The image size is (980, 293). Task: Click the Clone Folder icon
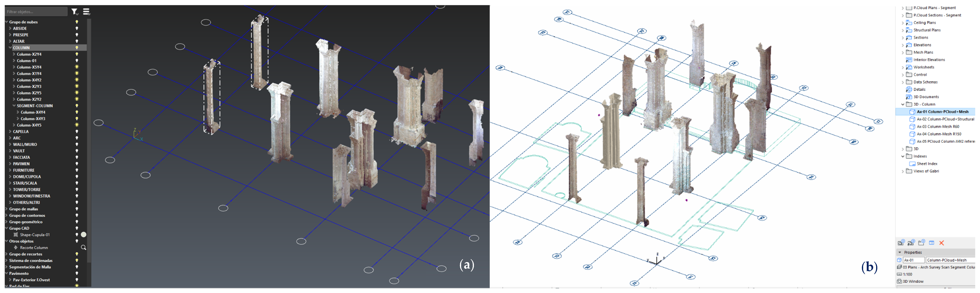pos(911,243)
